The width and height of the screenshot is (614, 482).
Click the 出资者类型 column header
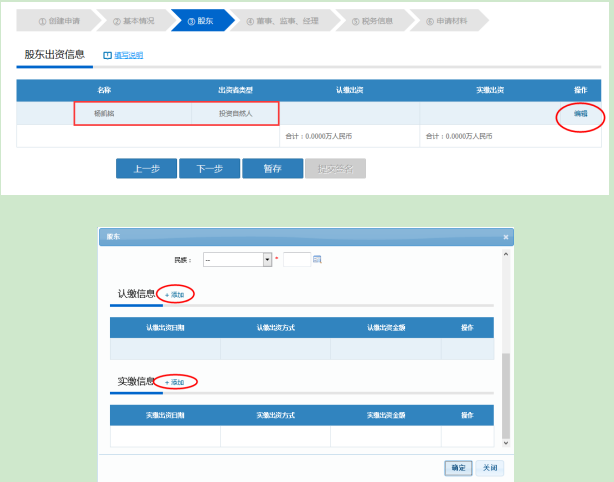tap(235, 90)
